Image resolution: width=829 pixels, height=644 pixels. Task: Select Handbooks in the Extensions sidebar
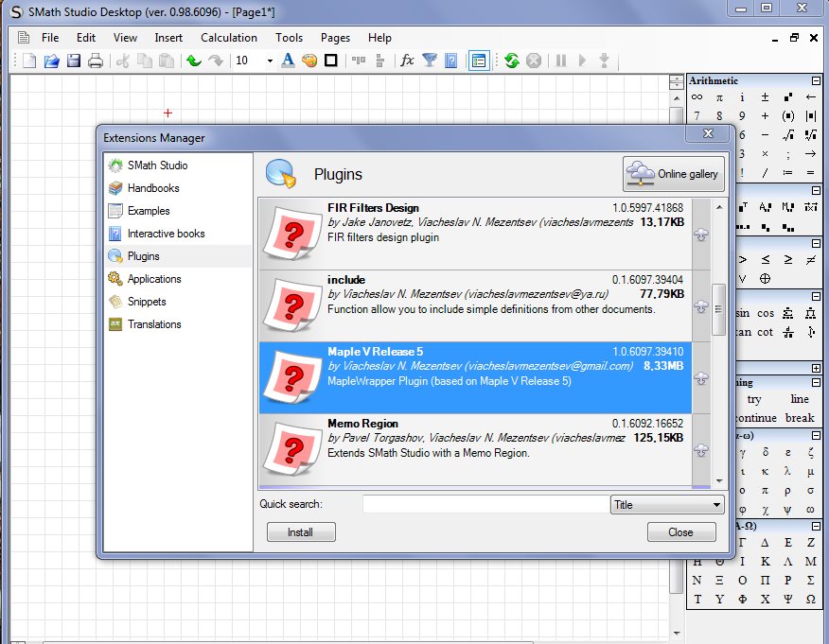(x=152, y=188)
